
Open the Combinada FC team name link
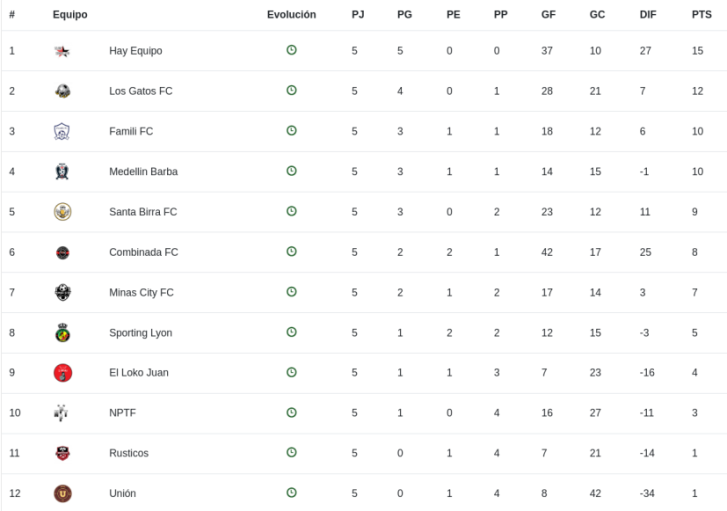point(143,252)
